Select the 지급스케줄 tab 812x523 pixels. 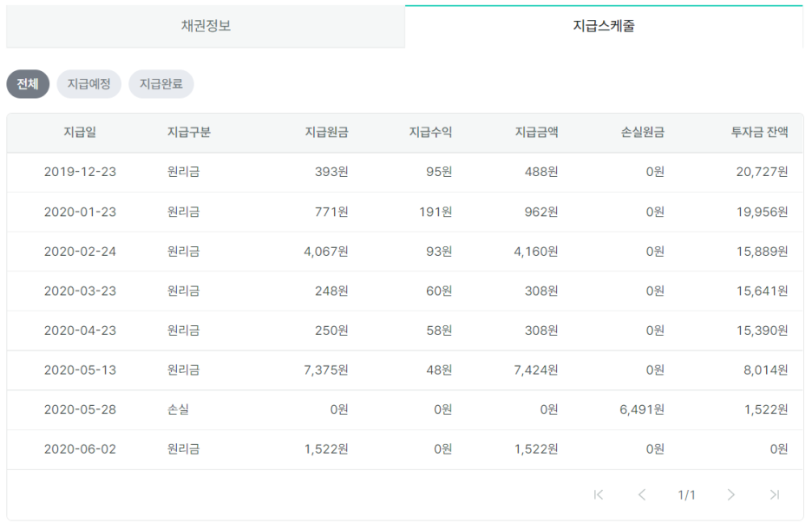click(x=604, y=26)
